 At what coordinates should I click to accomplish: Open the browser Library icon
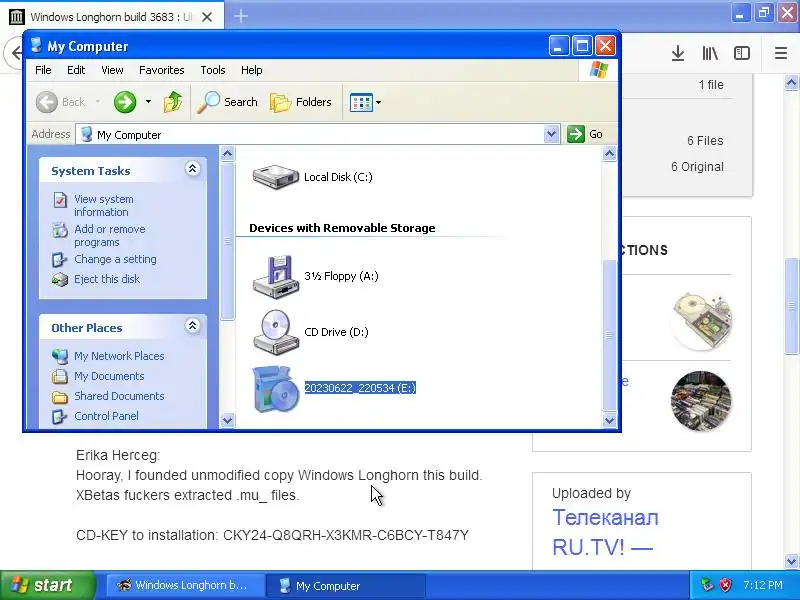[710, 53]
